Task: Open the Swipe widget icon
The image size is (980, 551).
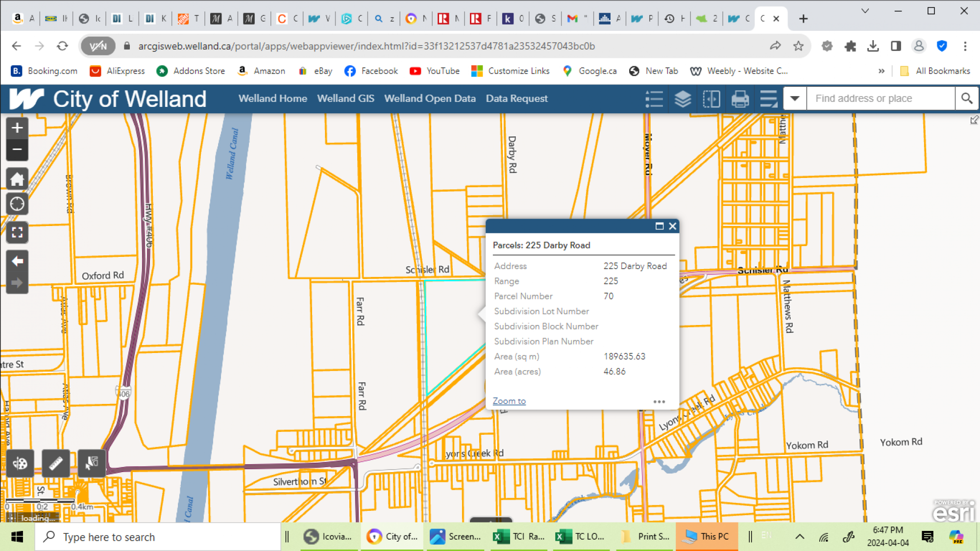Action: pos(711,99)
